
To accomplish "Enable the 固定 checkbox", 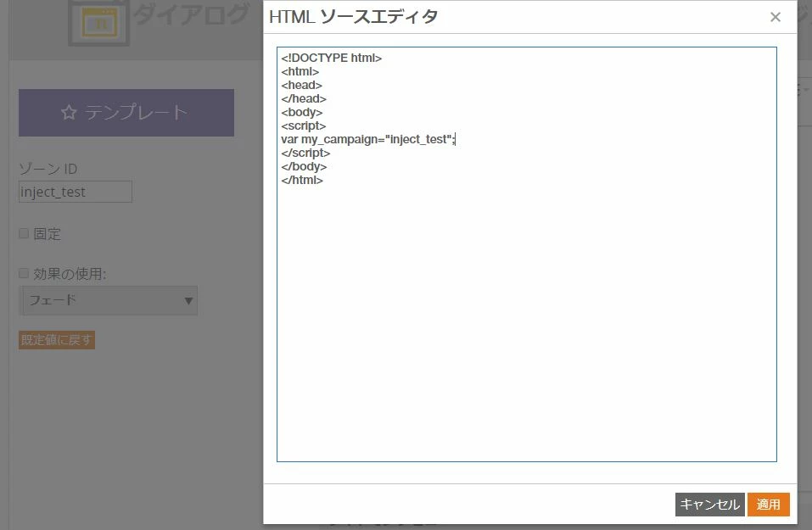I will tap(24, 233).
